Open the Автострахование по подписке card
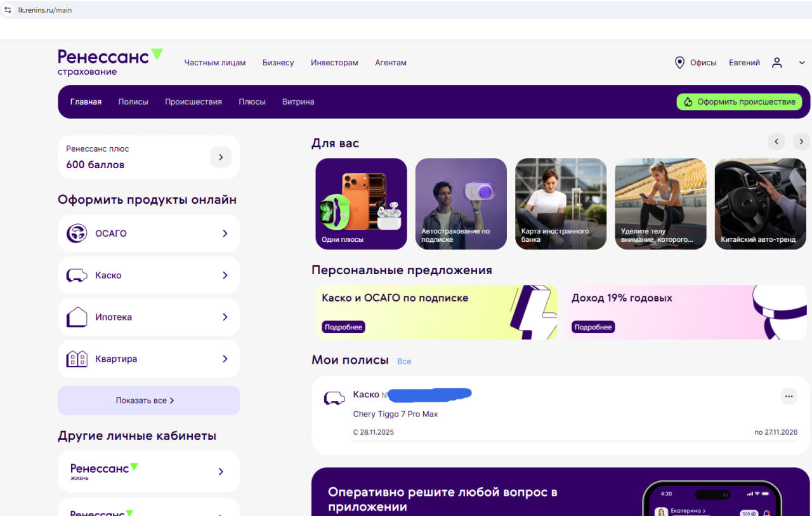Image resolution: width=812 pixels, height=516 pixels. click(461, 204)
